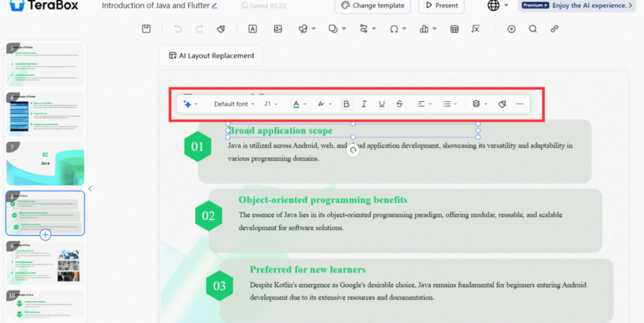
Task: Expand the text alignment dropdown
Action: tap(425, 104)
